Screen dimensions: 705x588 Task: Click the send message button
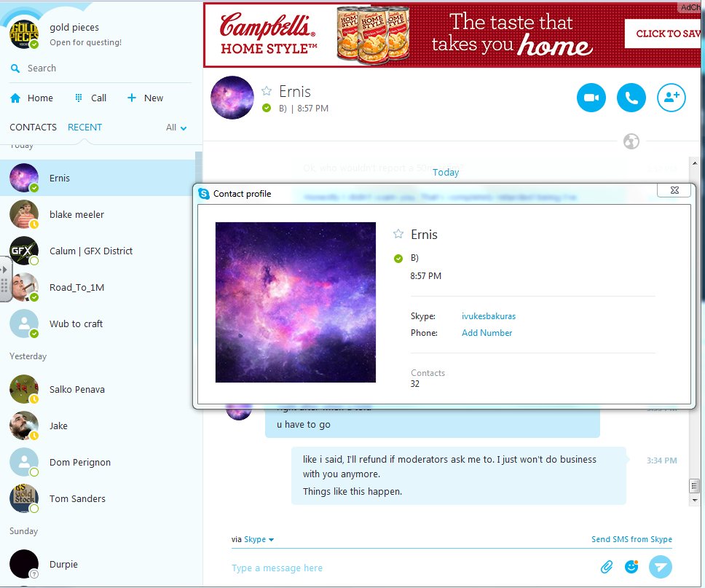tap(661, 567)
